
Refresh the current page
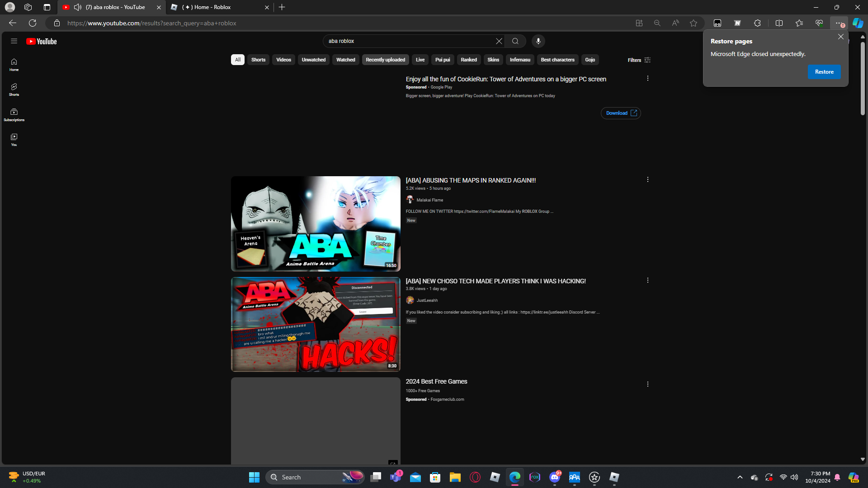(x=33, y=23)
